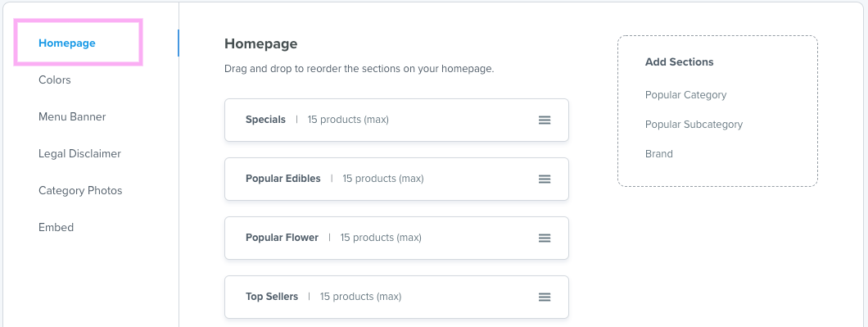The width and height of the screenshot is (868, 327).
Task: Select the Specials section card
Action: pos(396,120)
